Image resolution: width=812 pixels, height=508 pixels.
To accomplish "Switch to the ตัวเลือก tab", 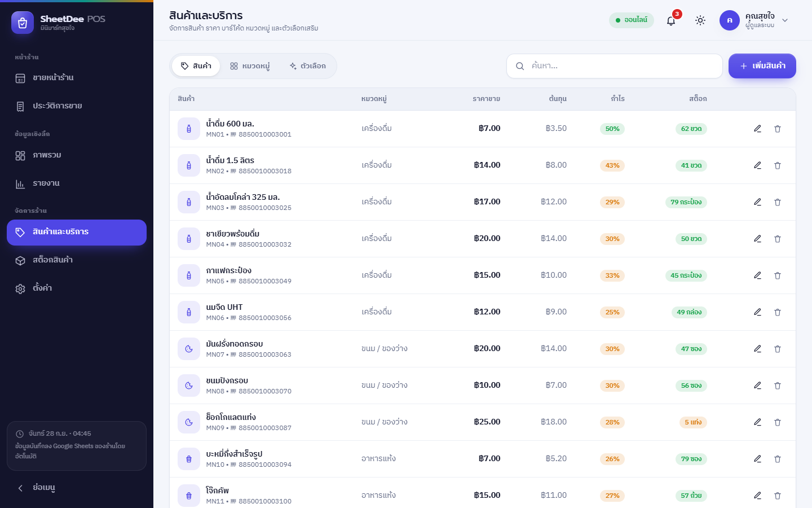I will click(x=307, y=66).
